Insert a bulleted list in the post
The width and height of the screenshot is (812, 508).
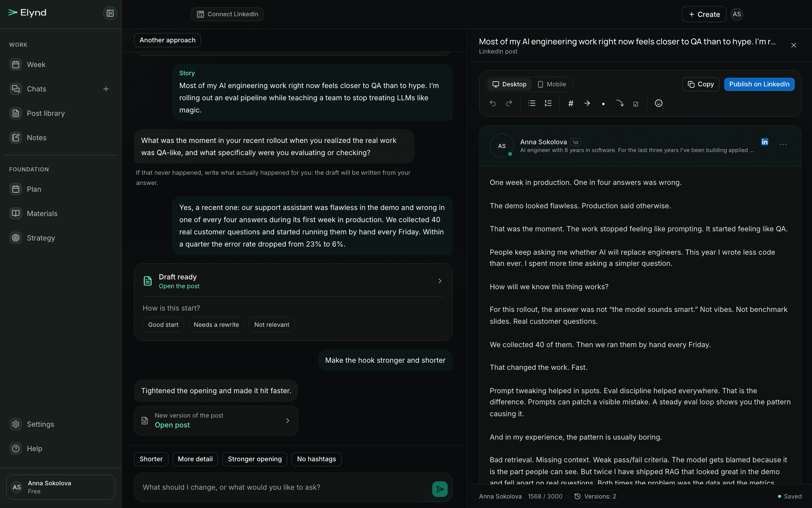pos(532,103)
